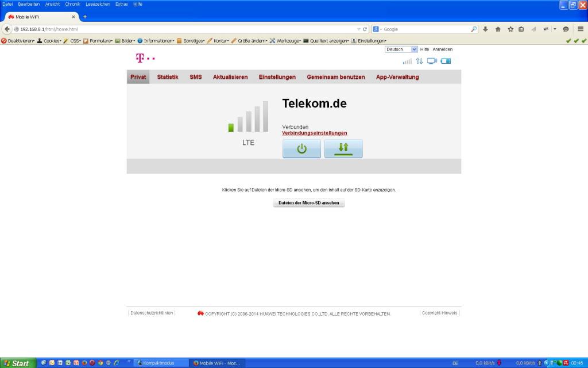Click Dateien der Micro-SD ansehen button
Viewport: 588px width, 368px height.
pyautogui.click(x=308, y=203)
